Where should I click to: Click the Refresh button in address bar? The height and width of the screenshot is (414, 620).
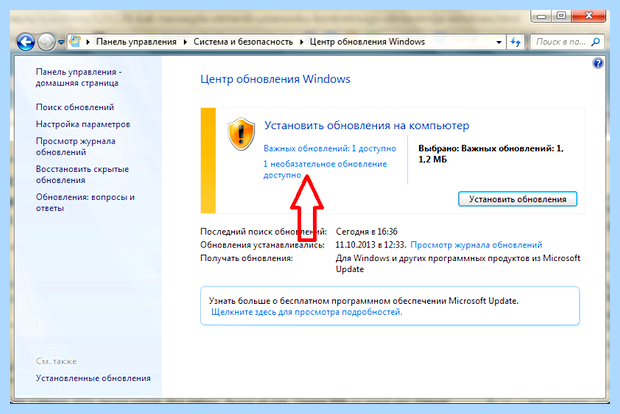pos(516,42)
